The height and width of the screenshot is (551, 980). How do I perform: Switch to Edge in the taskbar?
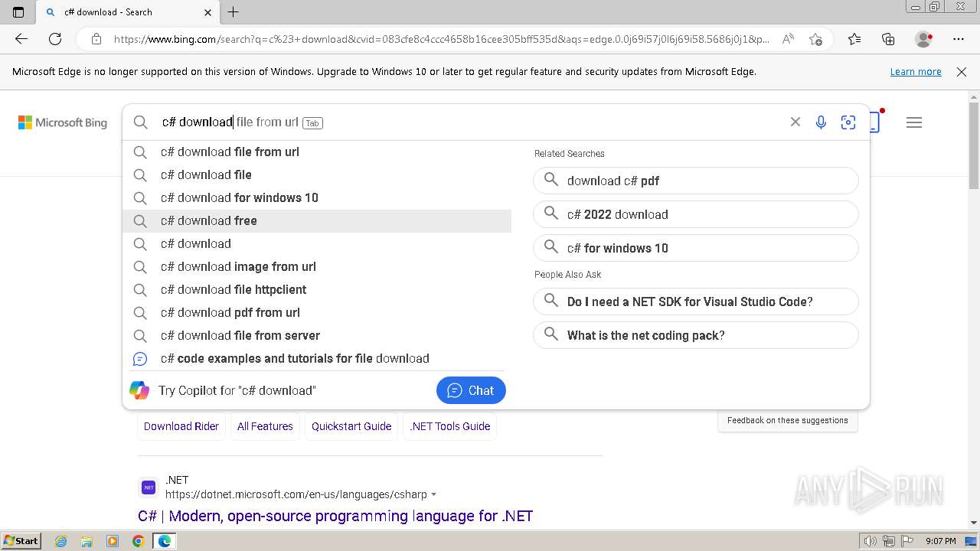click(x=165, y=541)
